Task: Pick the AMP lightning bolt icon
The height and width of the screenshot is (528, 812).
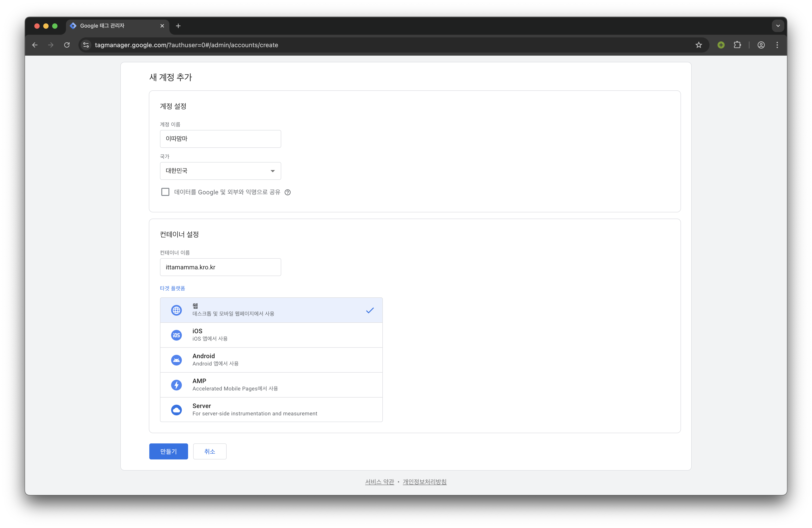Action: tap(176, 385)
